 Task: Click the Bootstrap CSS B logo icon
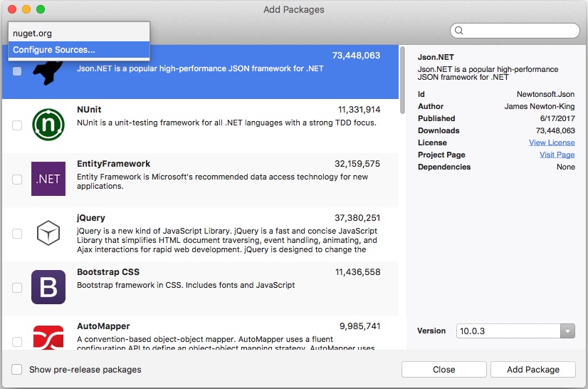(x=48, y=287)
